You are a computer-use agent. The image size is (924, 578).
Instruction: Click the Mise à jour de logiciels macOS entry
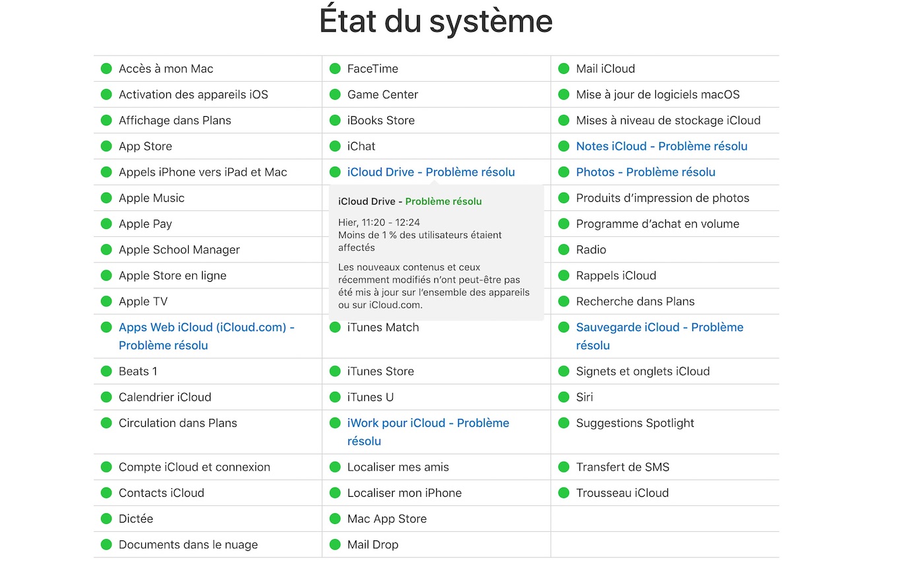[665, 94]
